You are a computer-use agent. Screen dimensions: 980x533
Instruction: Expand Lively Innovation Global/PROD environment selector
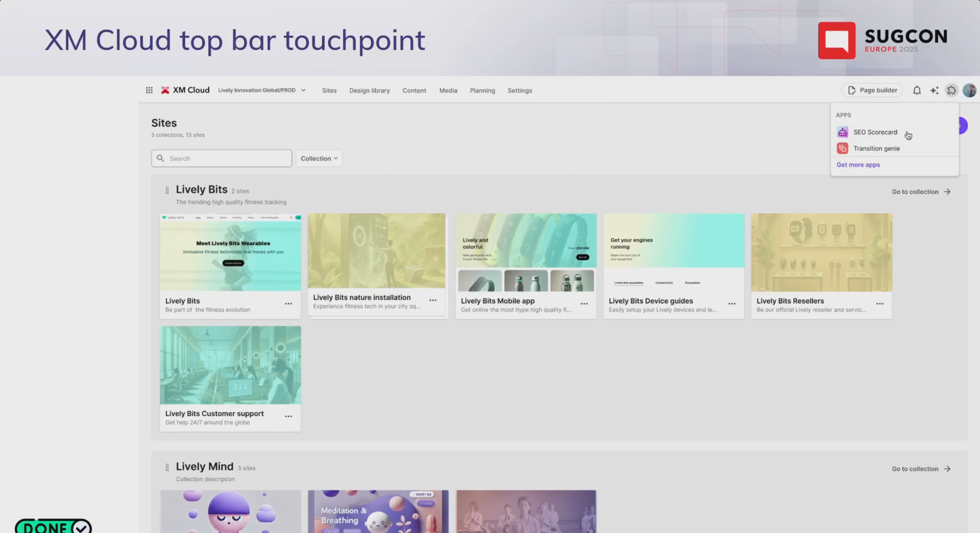click(x=262, y=90)
